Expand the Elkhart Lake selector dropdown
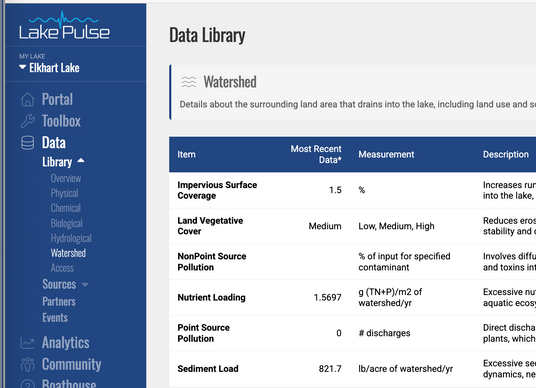The width and height of the screenshot is (536, 388). tap(49, 68)
